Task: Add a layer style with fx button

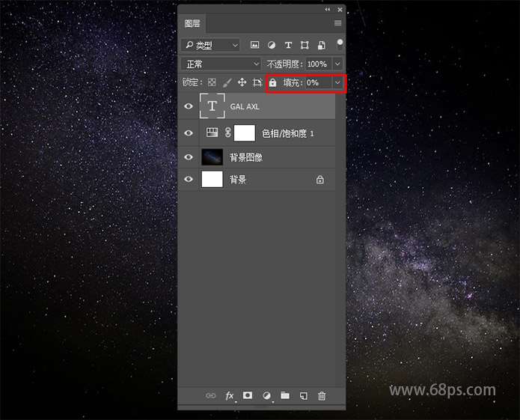Action: [x=230, y=395]
